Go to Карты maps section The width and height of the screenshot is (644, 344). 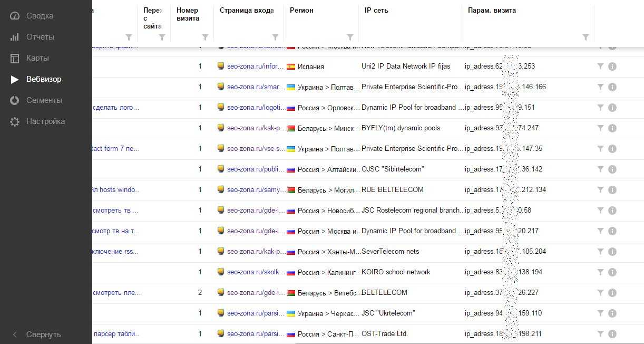37,58
